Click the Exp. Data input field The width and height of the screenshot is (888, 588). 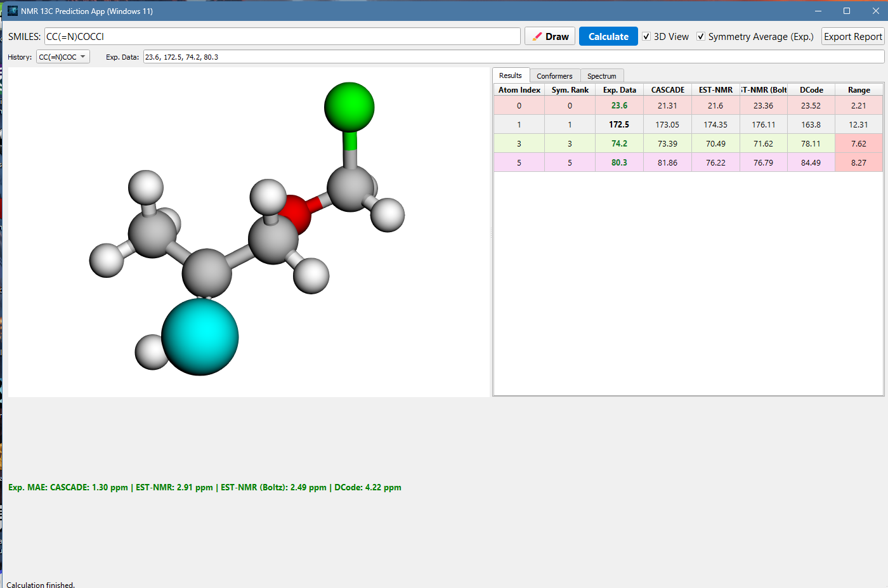[514, 56]
